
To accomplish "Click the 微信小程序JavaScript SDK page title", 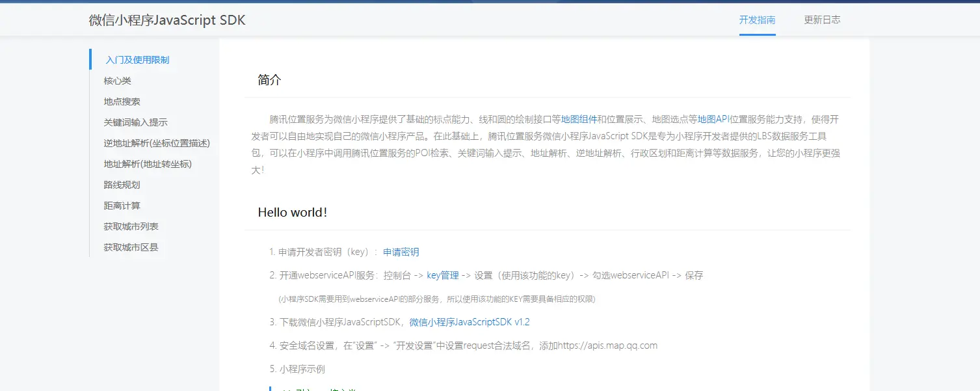I will (x=167, y=20).
